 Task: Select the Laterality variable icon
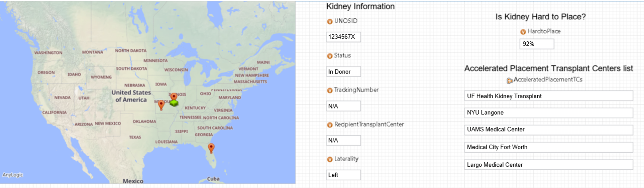(x=330, y=160)
